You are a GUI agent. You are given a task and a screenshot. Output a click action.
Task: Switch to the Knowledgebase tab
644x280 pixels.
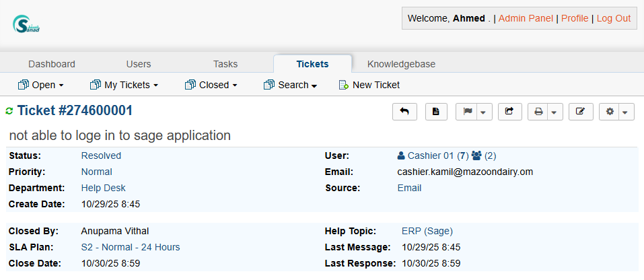[x=401, y=64]
